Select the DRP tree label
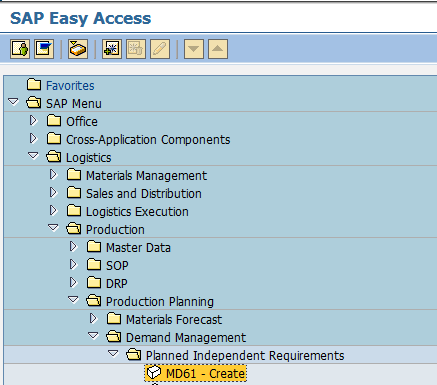This screenshot has width=437, height=385. click(117, 284)
